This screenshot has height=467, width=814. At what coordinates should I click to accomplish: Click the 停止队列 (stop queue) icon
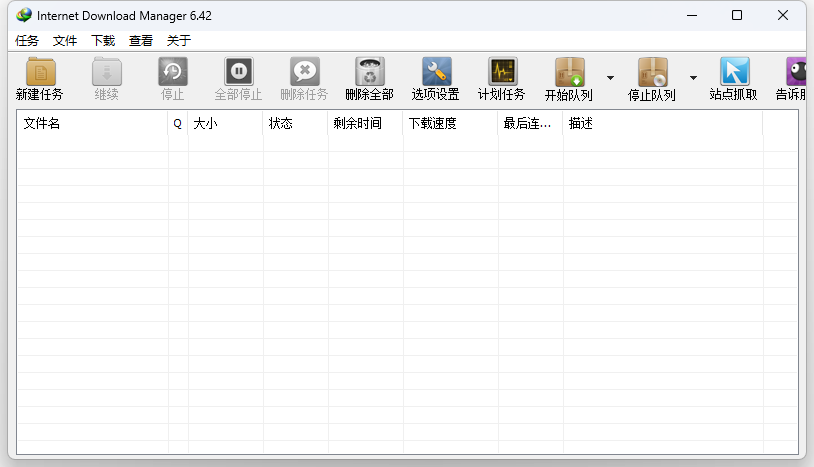coord(652,72)
